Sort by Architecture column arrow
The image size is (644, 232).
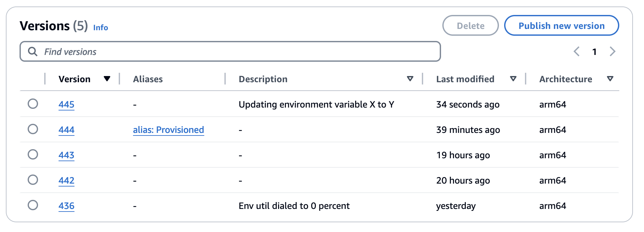pos(610,79)
